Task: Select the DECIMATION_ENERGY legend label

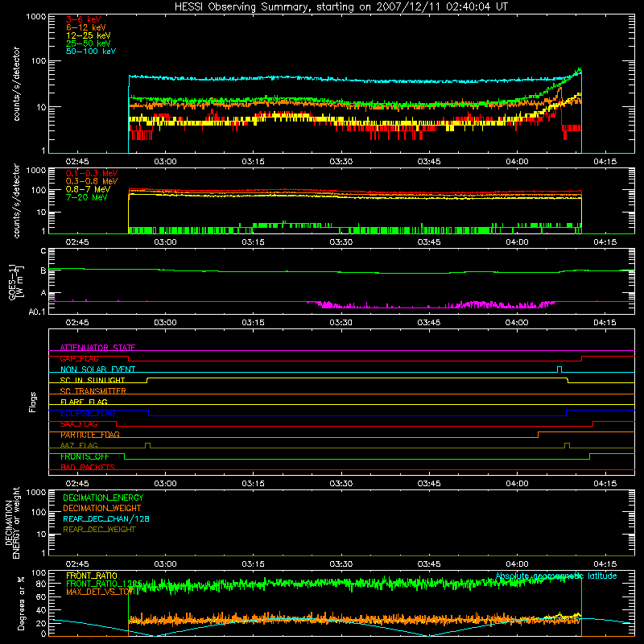Action: (x=103, y=497)
